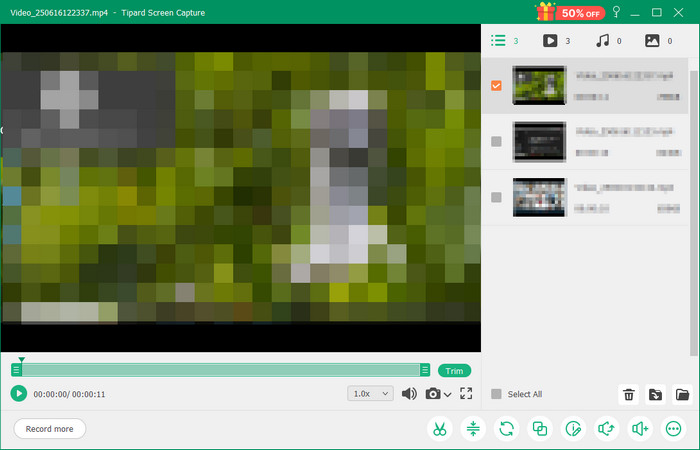The width and height of the screenshot is (700, 450).
Task: Check the third recording's checkbox
Action: pyautogui.click(x=496, y=197)
